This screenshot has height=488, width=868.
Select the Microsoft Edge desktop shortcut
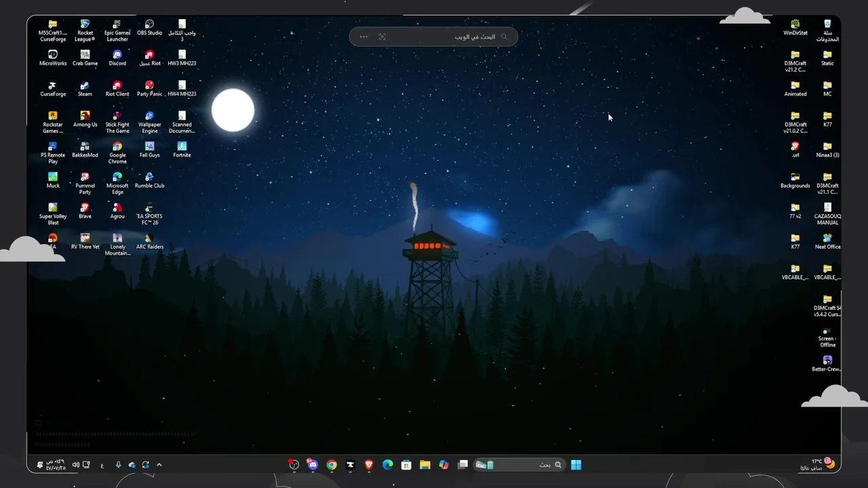click(117, 183)
